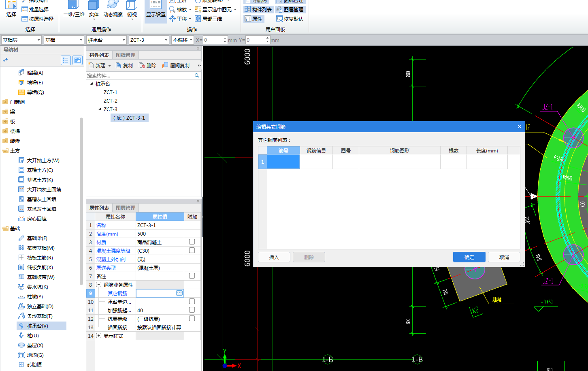Screen dimensions: 588x371
Task: Click 恢复默认 restore default layout
Action: (x=290, y=19)
